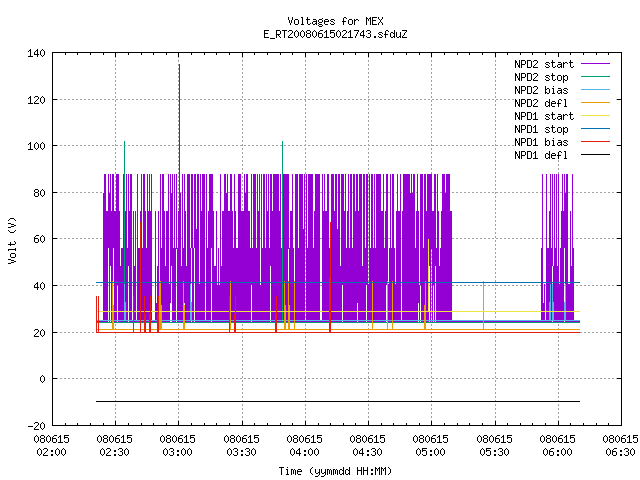Click the x-axis label 080615 05:00
This screenshot has width=640, height=480.
431,446
